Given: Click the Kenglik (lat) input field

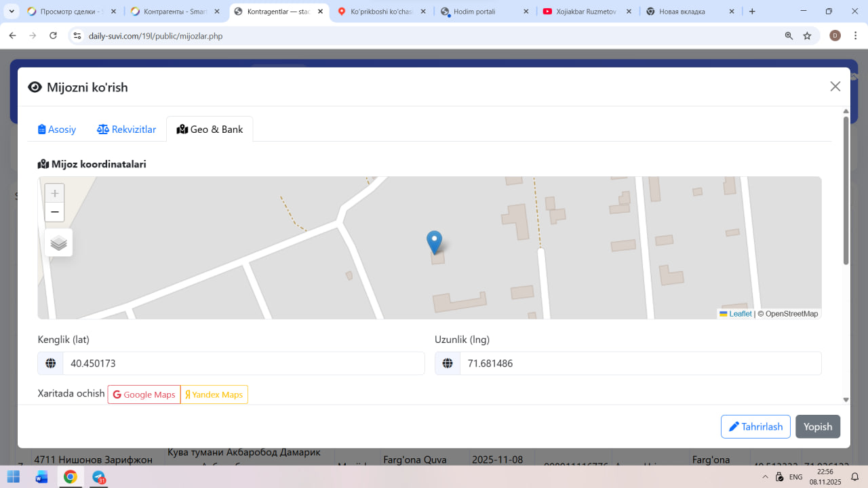Looking at the screenshot, I should coord(243,363).
